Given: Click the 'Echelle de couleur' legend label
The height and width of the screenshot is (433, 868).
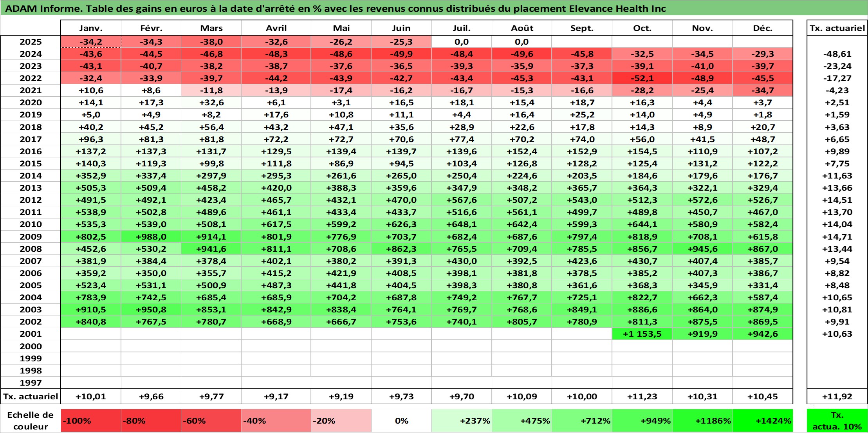Looking at the screenshot, I should pos(31,421).
